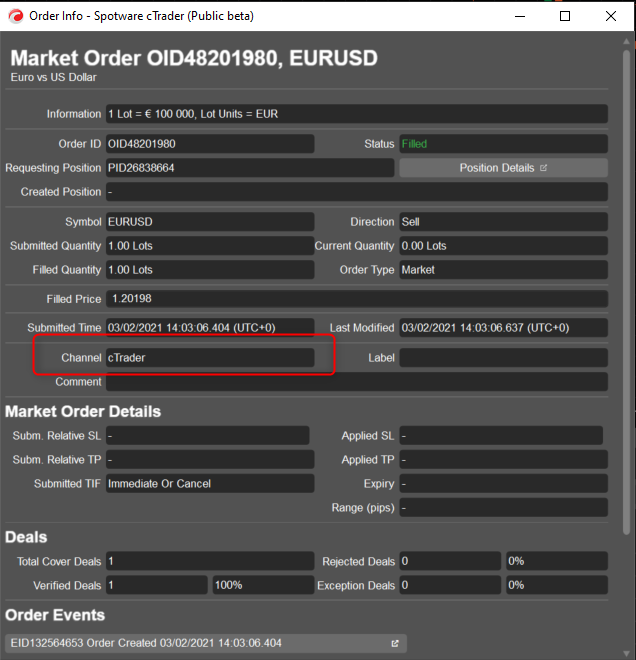Click the cTrader logo in the title bar

coord(16,16)
